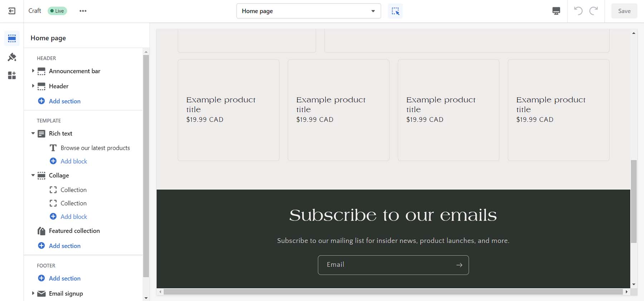
Task: Click plus icon beside Footer Add section
Action: [x=42, y=278]
